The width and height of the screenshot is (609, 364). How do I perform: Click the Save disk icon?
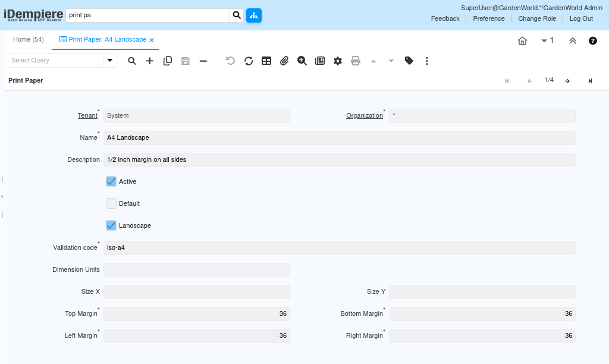(186, 61)
